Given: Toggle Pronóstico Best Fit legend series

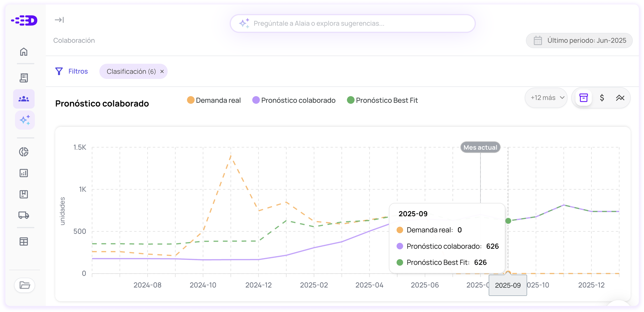Looking at the screenshot, I should tap(382, 100).
